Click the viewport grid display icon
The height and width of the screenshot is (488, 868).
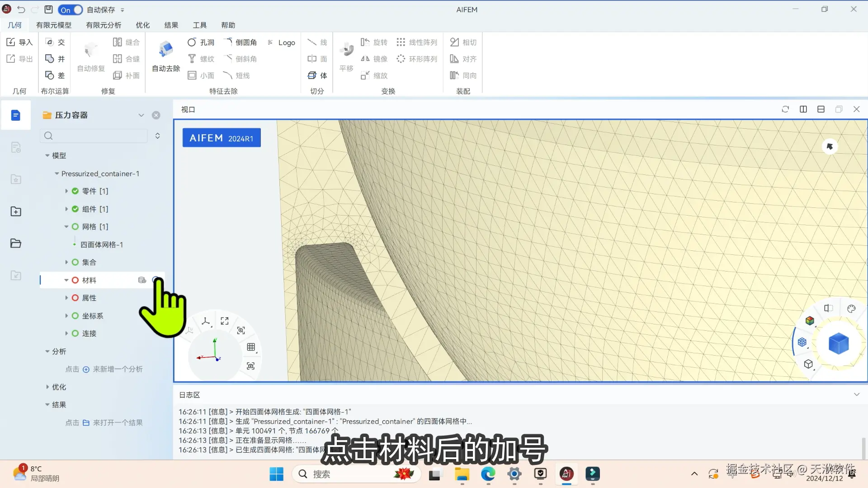click(251, 347)
